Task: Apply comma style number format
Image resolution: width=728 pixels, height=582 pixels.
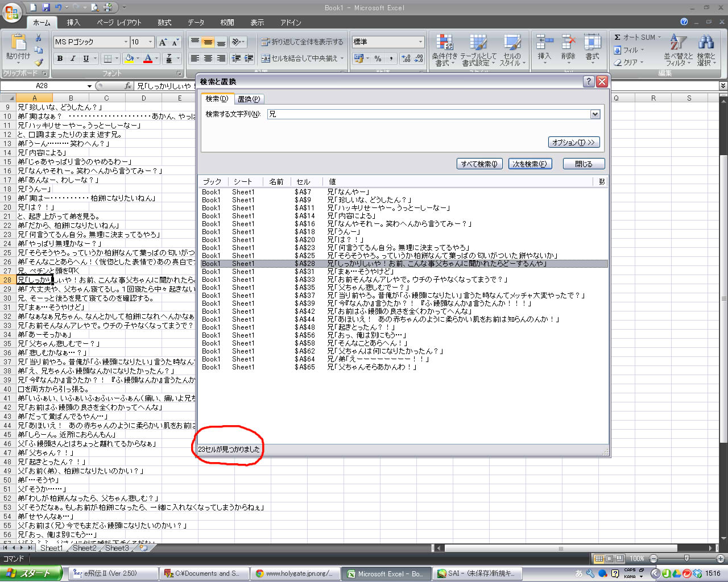Action: click(391, 59)
